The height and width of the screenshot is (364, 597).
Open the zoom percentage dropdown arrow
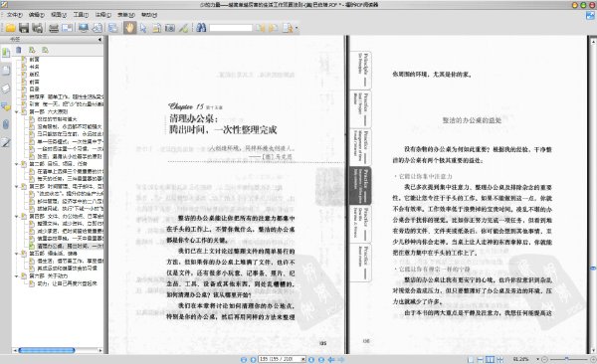click(x=537, y=359)
